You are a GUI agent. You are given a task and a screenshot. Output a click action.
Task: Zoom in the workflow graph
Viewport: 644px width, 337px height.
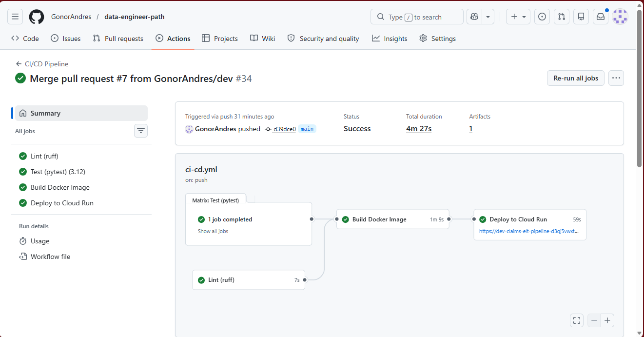(x=607, y=320)
